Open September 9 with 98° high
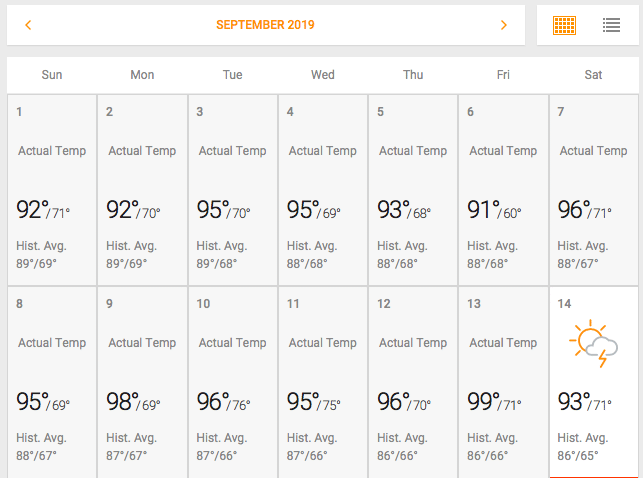Viewport: 643px width, 478px height. coord(142,384)
